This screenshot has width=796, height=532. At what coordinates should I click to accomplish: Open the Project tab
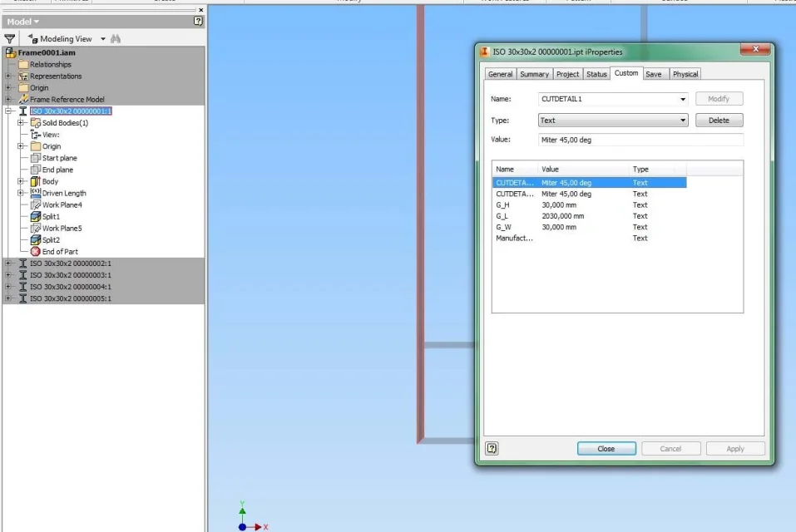(x=567, y=74)
